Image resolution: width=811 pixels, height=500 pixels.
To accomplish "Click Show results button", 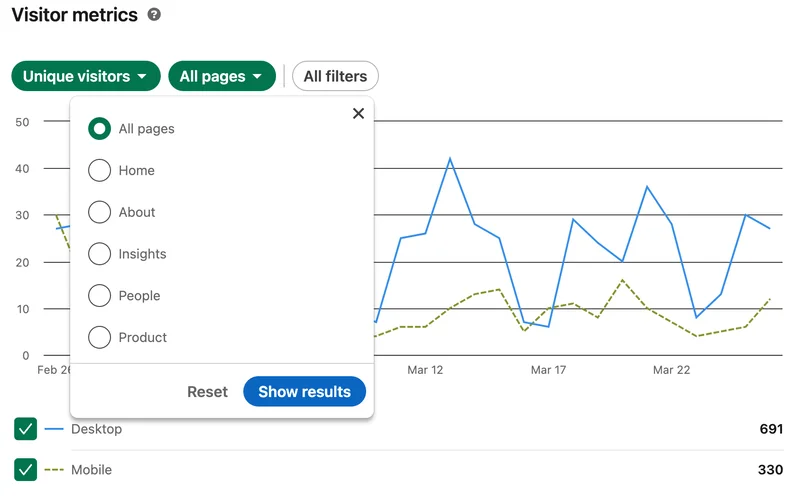I will (x=304, y=392).
